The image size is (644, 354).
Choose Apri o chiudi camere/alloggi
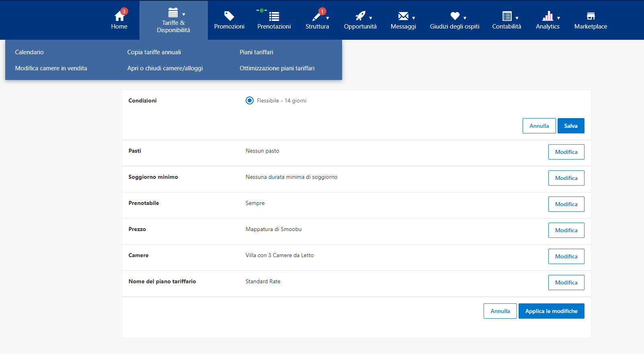tap(165, 68)
